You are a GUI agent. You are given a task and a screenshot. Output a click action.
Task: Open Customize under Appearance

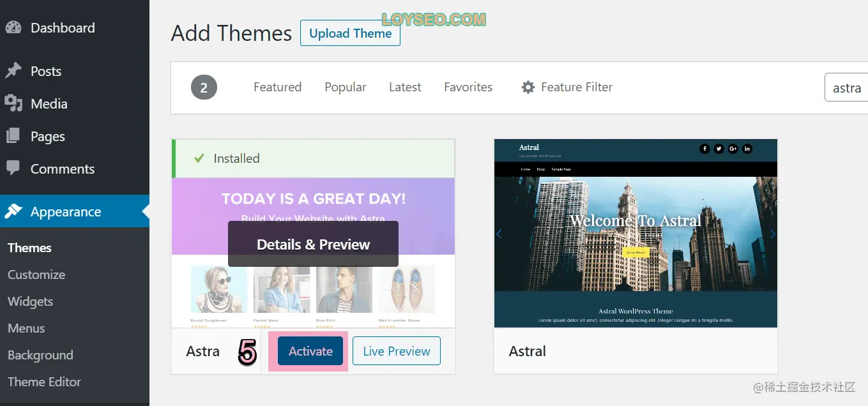pos(36,274)
